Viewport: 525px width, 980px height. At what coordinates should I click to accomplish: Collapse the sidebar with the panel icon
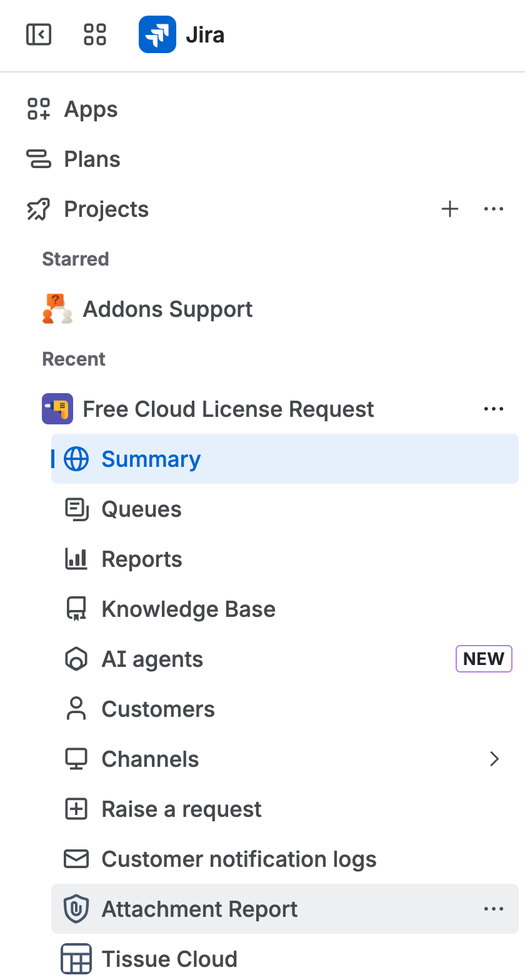(38, 34)
